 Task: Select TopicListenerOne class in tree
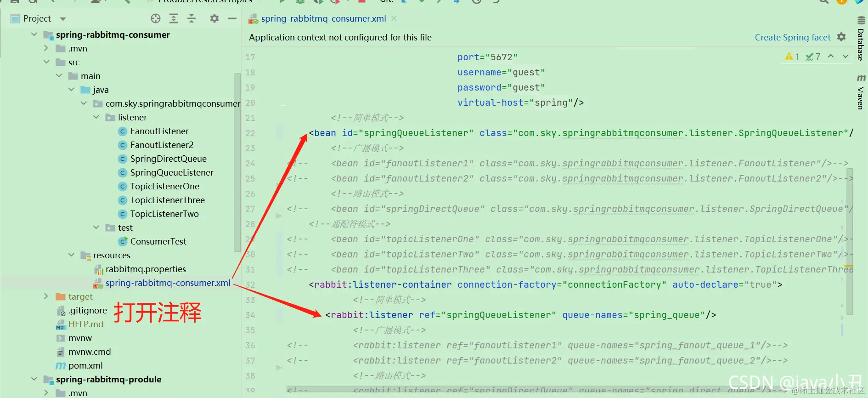[164, 186]
